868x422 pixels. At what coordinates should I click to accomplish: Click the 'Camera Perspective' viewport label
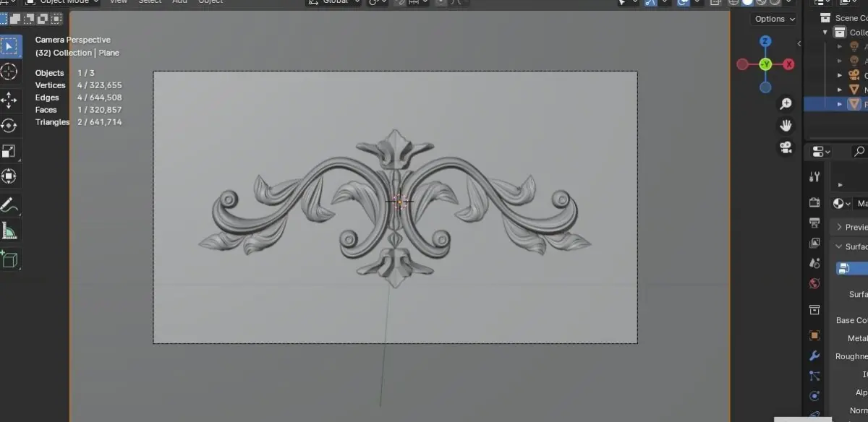point(73,40)
